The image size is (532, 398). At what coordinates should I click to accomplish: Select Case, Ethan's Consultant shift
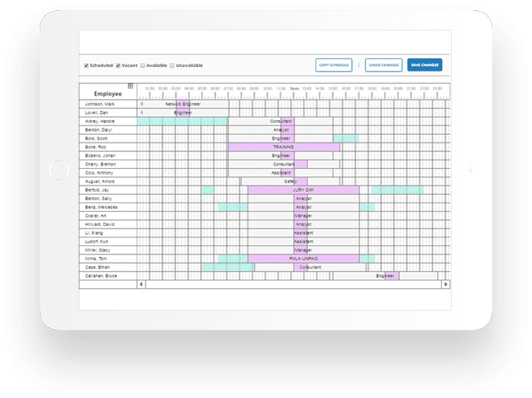click(310, 267)
